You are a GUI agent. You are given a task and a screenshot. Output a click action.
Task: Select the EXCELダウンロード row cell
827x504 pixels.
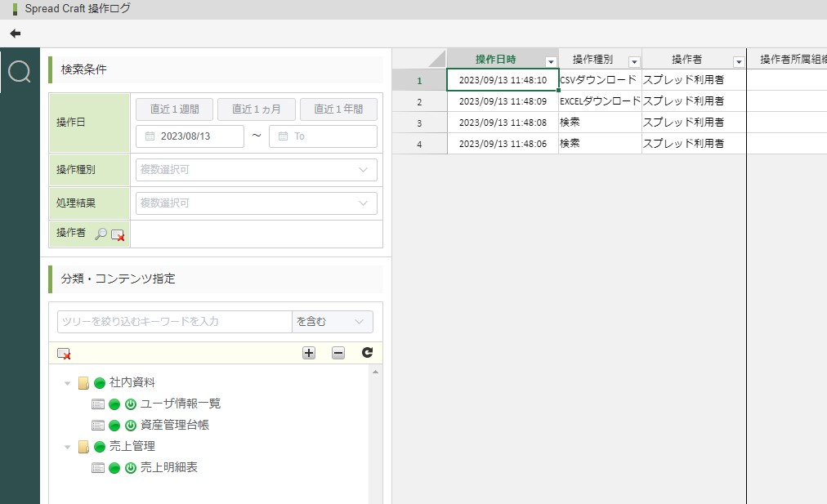pyautogui.click(x=599, y=101)
